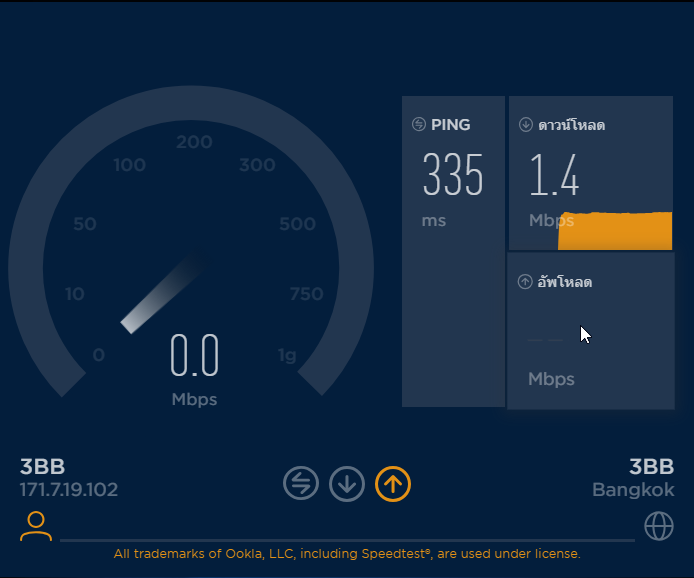Select the PING result label
Screen dimensions: 694x578
[451, 125]
